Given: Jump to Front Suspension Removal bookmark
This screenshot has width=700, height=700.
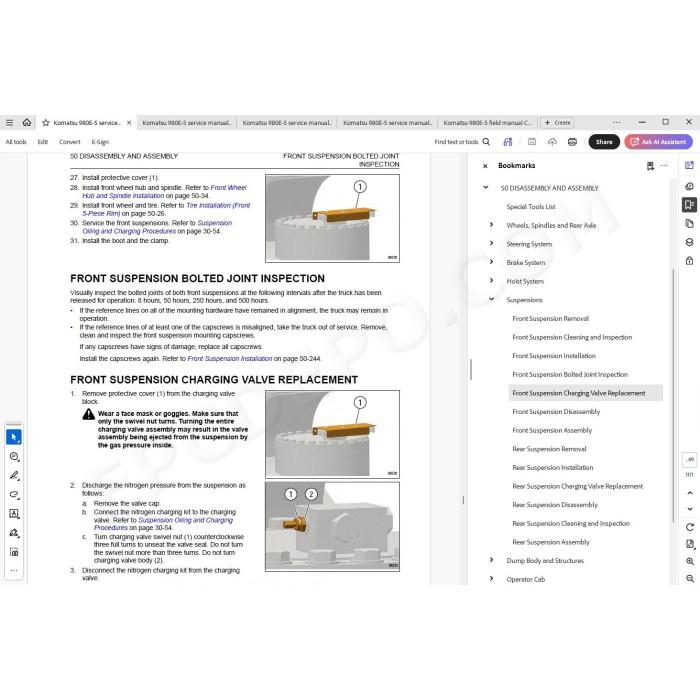Looking at the screenshot, I should tap(550, 318).
